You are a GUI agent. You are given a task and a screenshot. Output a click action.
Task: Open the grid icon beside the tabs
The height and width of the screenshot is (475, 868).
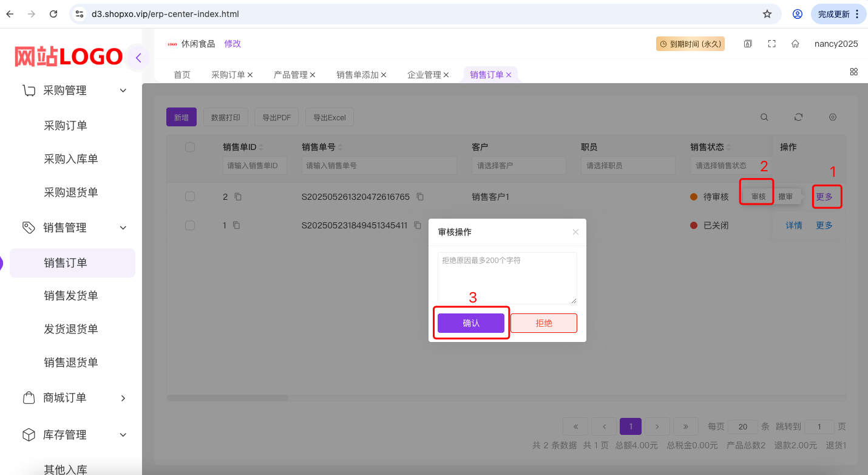coord(854,72)
